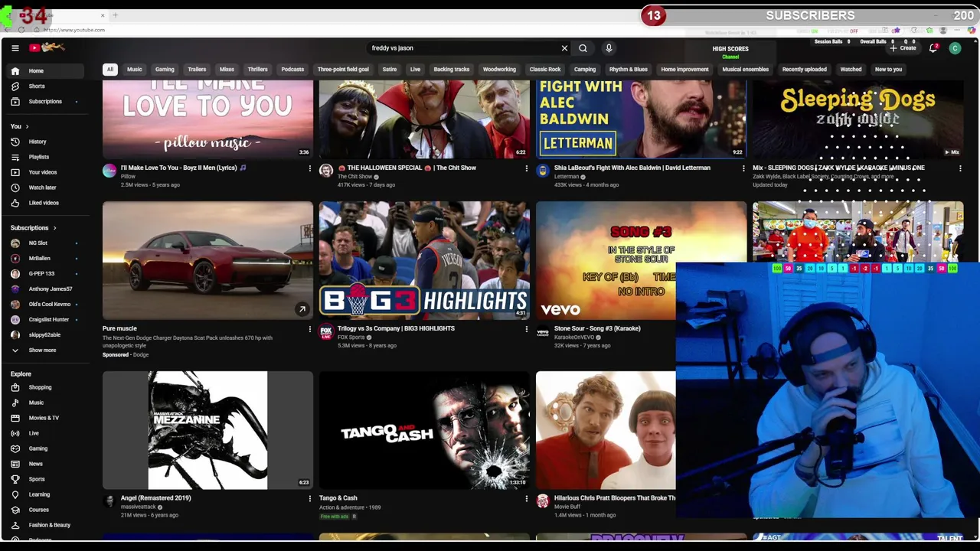
Task: Open options menu for Trilogy vs 3s Company
Action: [526, 329]
